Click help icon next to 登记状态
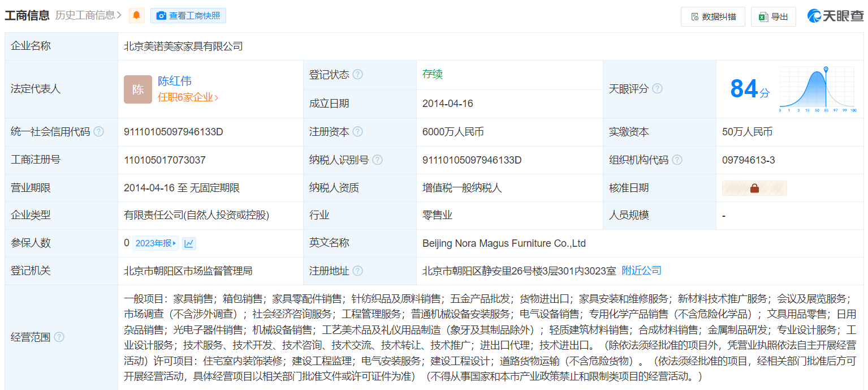Screen dimensions: 868x390 pyautogui.click(x=357, y=75)
